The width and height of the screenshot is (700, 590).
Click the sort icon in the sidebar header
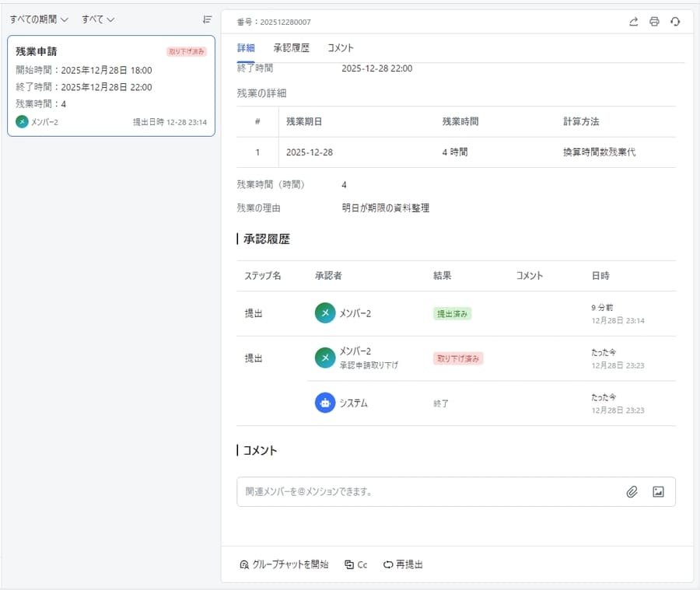pos(206,19)
